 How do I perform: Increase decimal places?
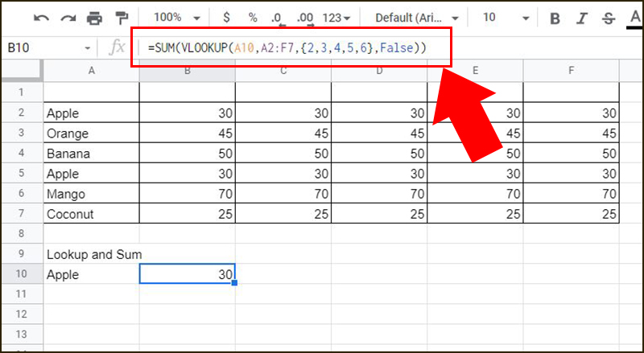click(x=305, y=18)
